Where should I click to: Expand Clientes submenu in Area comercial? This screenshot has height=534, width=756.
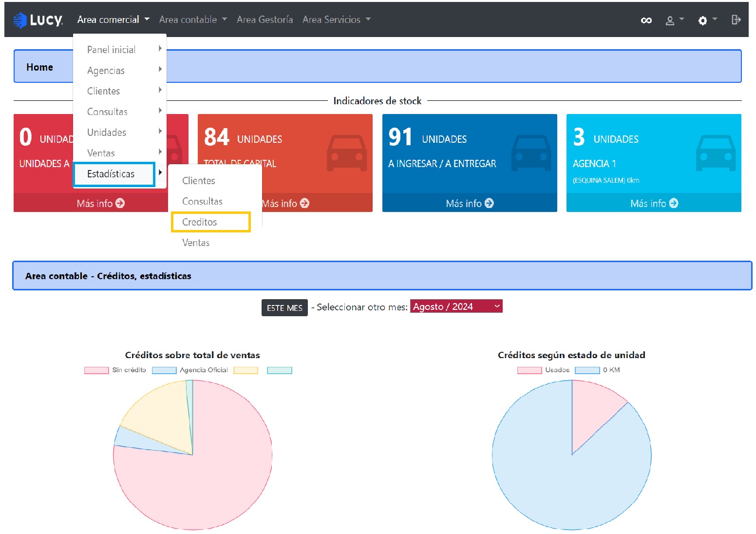(119, 91)
